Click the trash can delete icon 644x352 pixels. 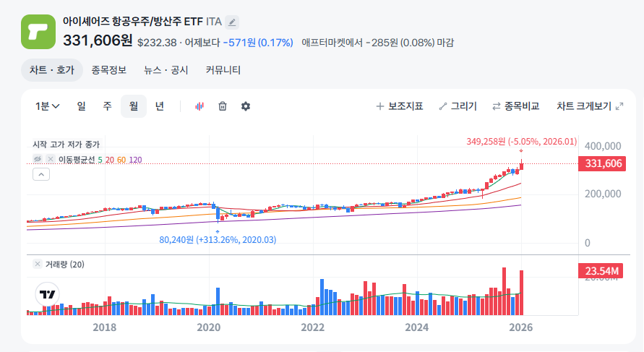tap(222, 106)
